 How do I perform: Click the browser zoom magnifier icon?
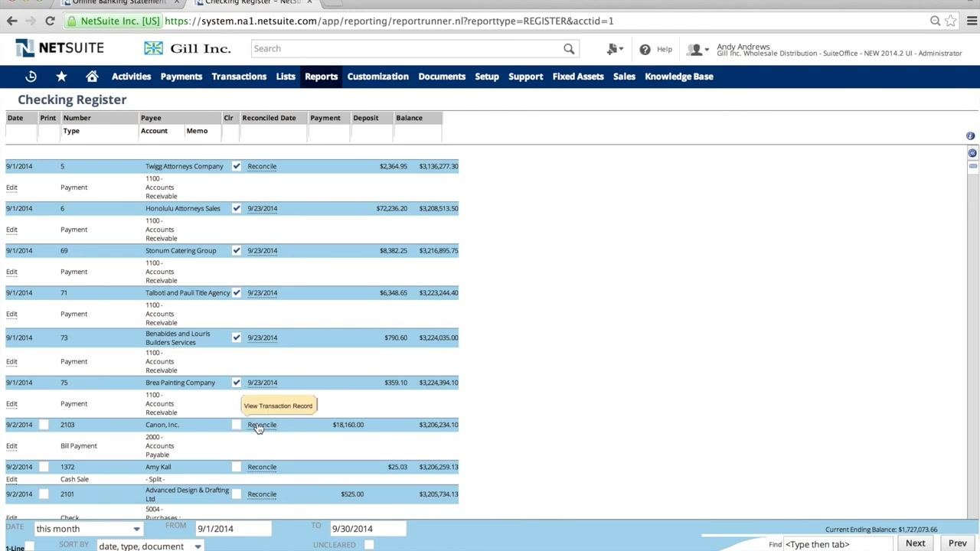(935, 21)
